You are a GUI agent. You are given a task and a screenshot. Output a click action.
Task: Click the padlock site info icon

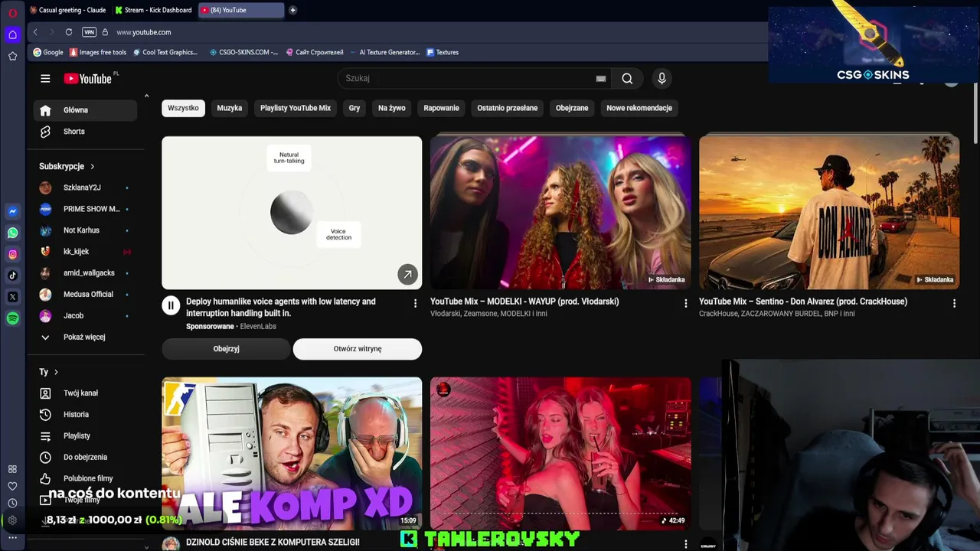105,32
